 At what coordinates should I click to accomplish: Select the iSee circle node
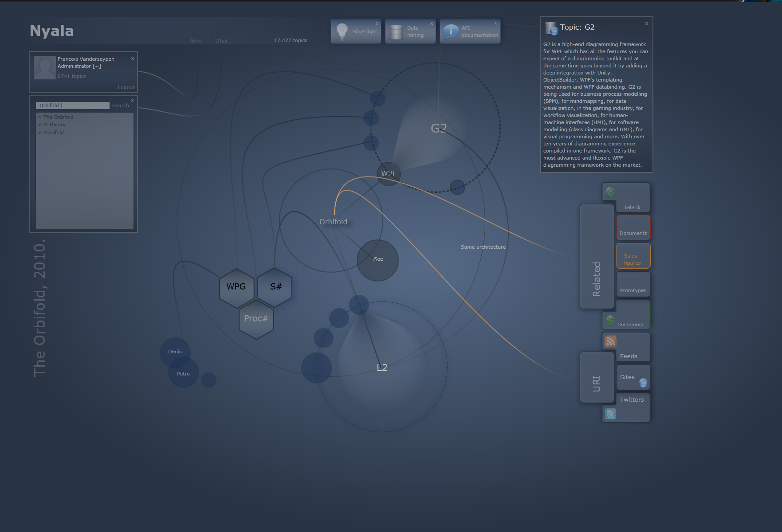pyautogui.click(x=377, y=260)
